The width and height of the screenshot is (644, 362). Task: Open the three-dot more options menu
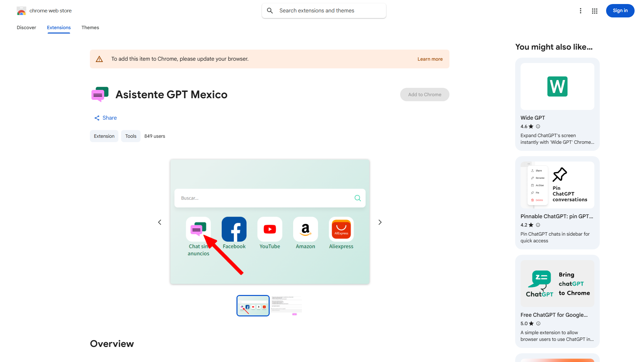pyautogui.click(x=581, y=11)
